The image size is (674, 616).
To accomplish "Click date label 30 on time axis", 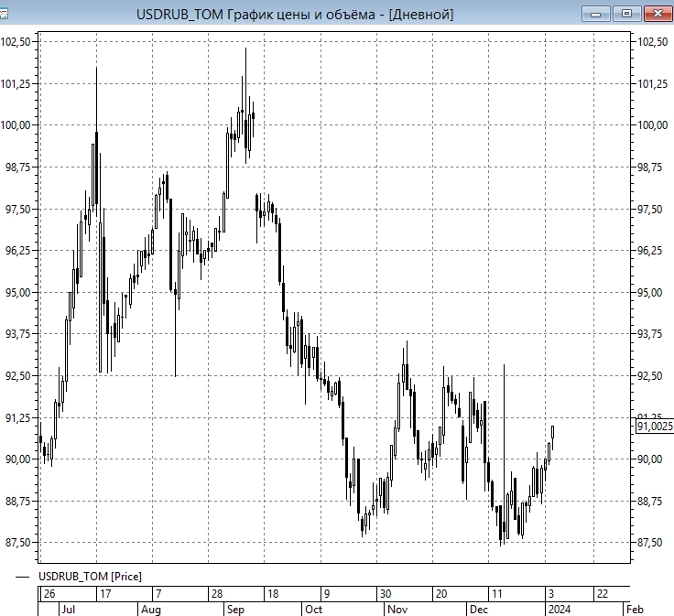I will (386, 594).
